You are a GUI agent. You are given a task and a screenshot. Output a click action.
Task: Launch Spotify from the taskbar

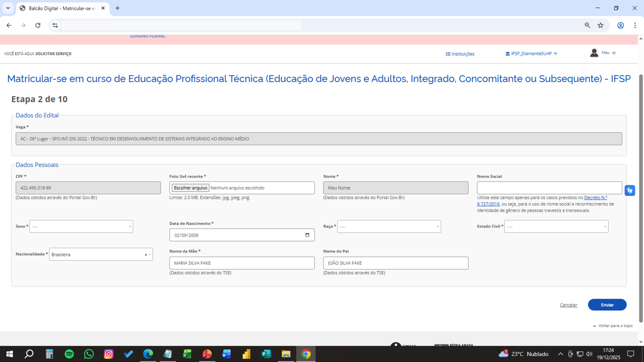[69, 354]
